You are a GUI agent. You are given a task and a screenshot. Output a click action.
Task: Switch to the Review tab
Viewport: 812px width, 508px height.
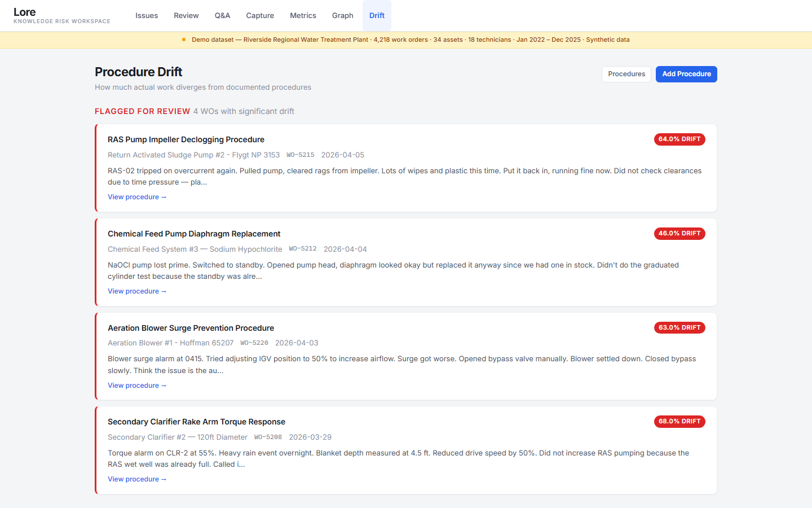[x=186, y=15]
